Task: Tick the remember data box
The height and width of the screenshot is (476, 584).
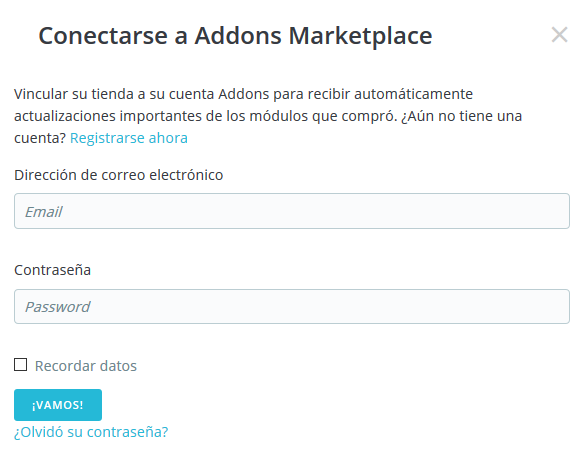Action: [20, 365]
